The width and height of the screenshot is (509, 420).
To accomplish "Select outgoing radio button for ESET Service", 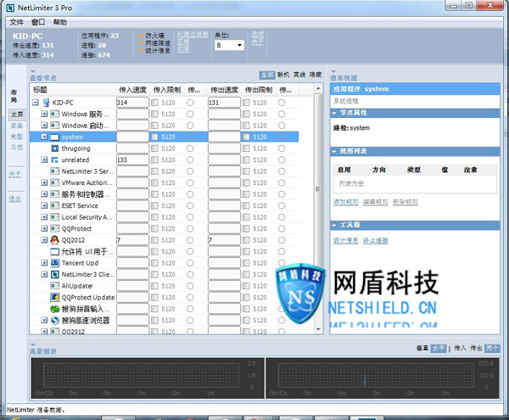I will point(282,205).
